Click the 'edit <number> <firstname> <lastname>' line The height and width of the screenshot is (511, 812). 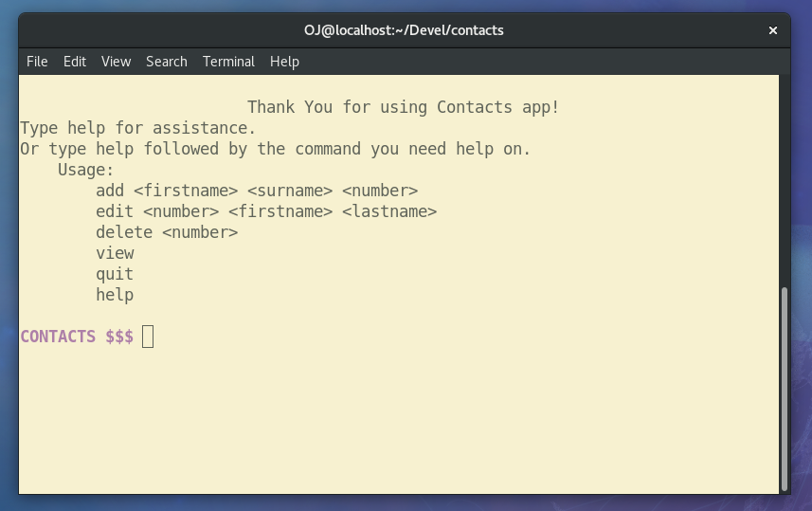(266, 211)
